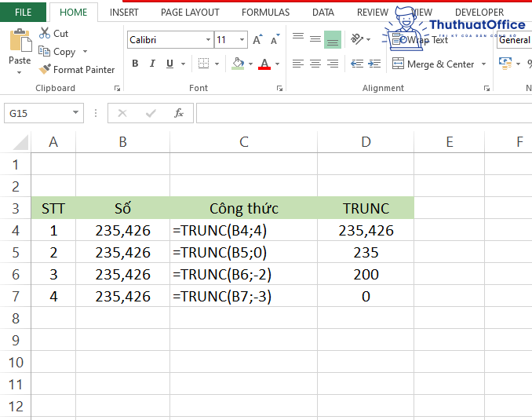Open font size 11 dropdown
Image resolution: width=532 pixels, height=420 pixels.
(x=242, y=40)
